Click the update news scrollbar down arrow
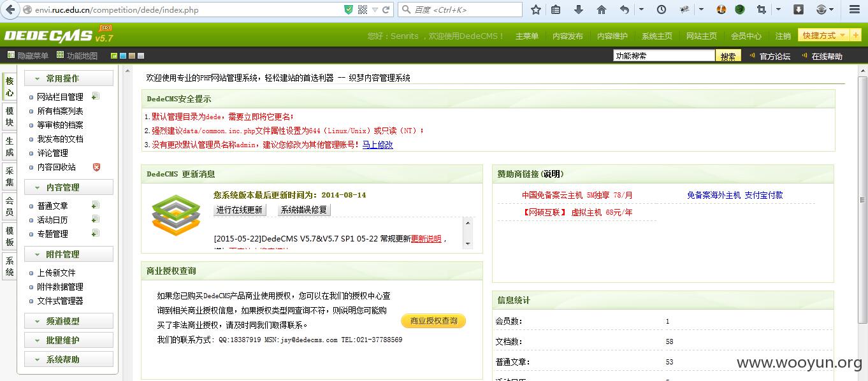 tap(468, 244)
